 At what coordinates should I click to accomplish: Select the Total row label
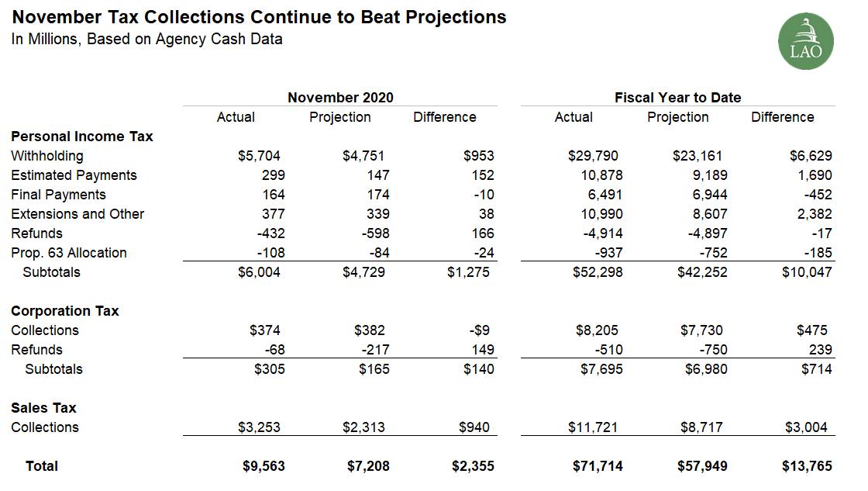pos(42,466)
